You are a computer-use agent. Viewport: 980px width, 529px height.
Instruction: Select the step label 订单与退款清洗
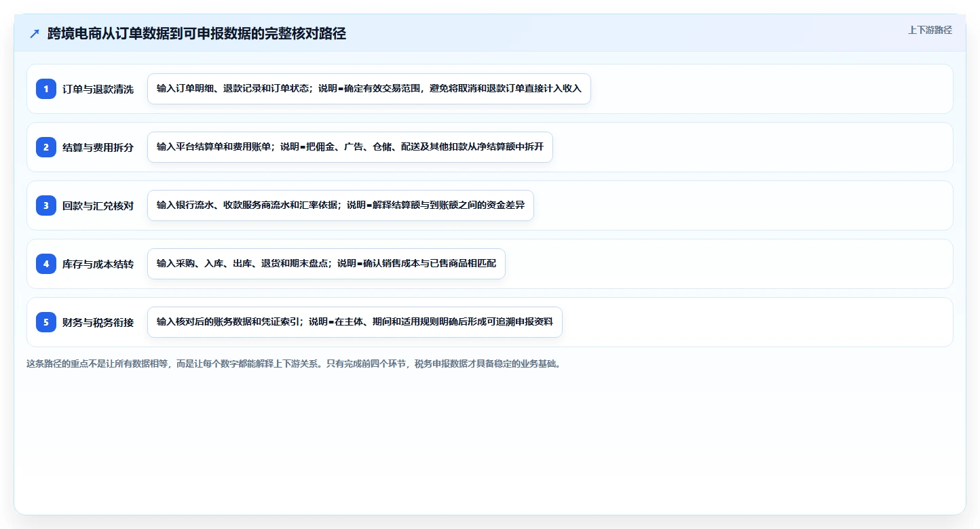pyautogui.click(x=98, y=89)
